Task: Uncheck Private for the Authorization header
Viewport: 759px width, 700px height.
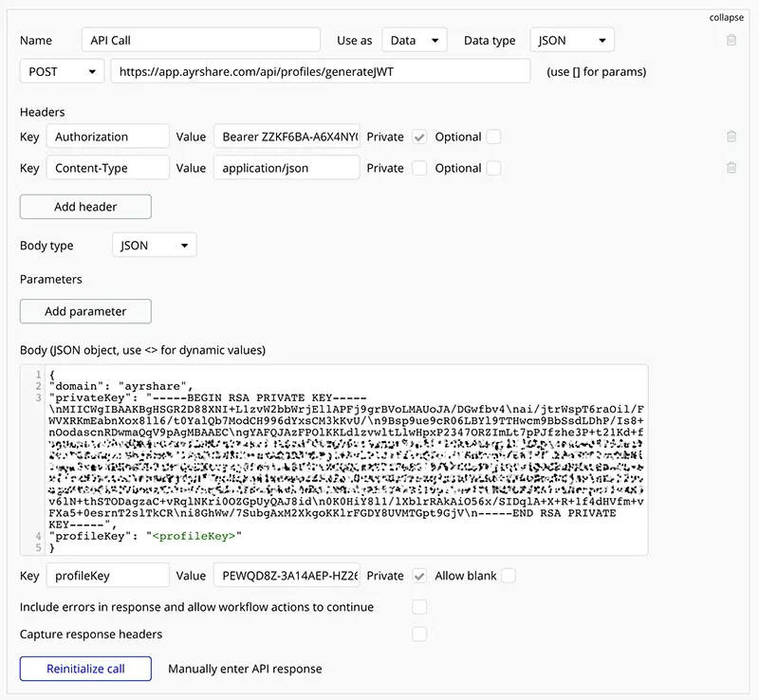Action: click(x=419, y=137)
